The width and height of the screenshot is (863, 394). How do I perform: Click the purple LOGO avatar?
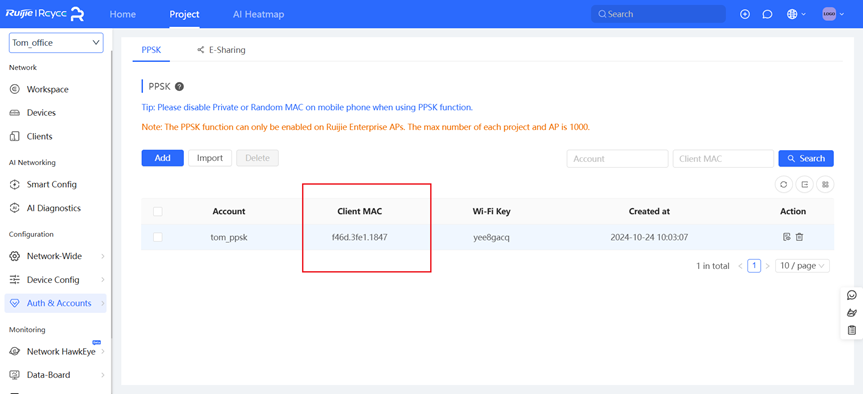pyautogui.click(x=829, y=14)
